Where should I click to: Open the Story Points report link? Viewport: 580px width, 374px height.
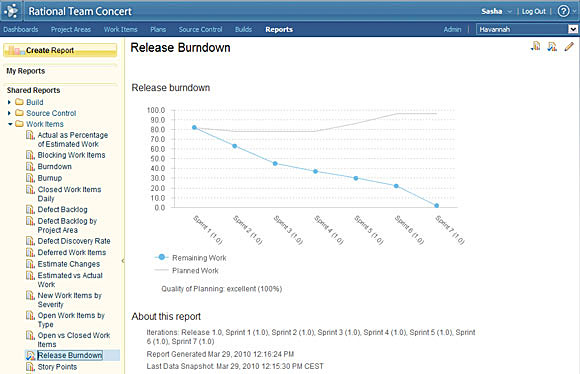click(x=57, y=367)
